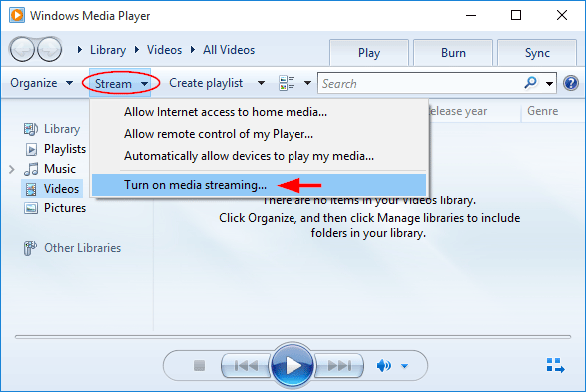Viewport: 586px width, 392px height.
Task: Click the arrow before Videos breadcrumb
Action: tap(137, 50)
